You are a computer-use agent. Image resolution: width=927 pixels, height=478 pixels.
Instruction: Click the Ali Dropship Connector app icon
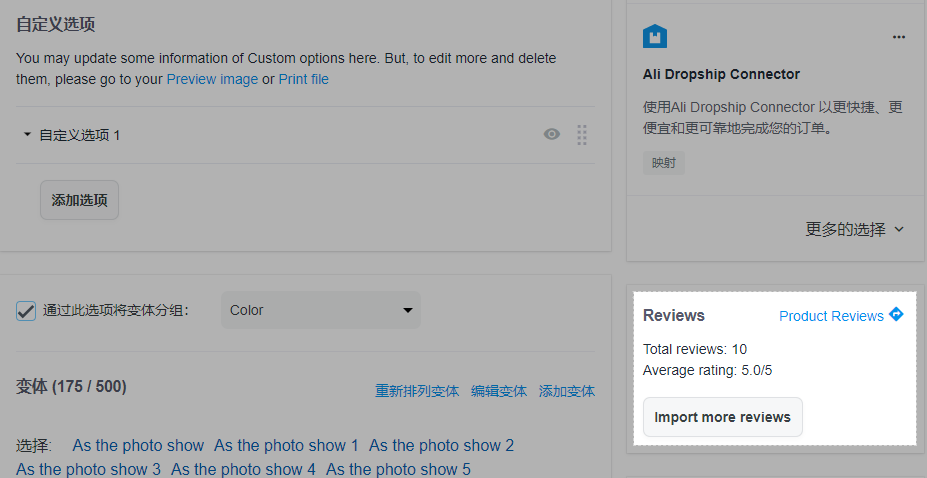tap(655, 37)
